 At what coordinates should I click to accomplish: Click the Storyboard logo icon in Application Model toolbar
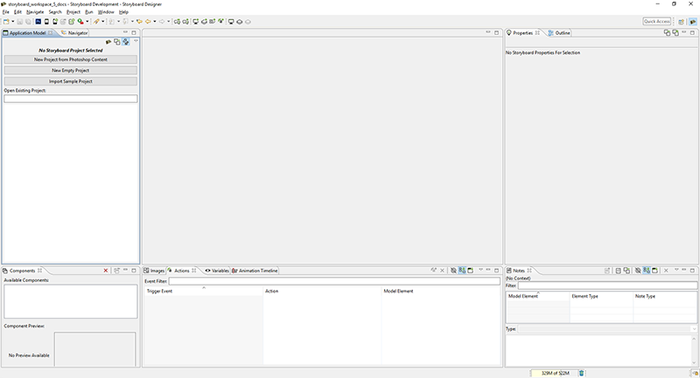coord(108,42)
